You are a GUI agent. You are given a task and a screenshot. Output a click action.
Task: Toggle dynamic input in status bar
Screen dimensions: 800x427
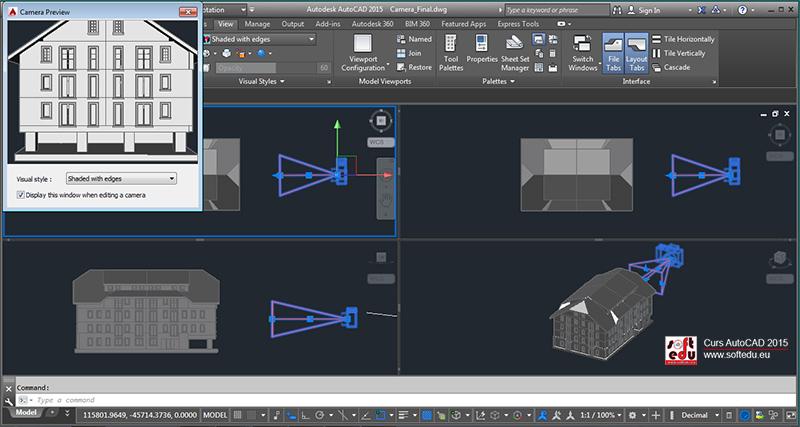tap(291, 415)
